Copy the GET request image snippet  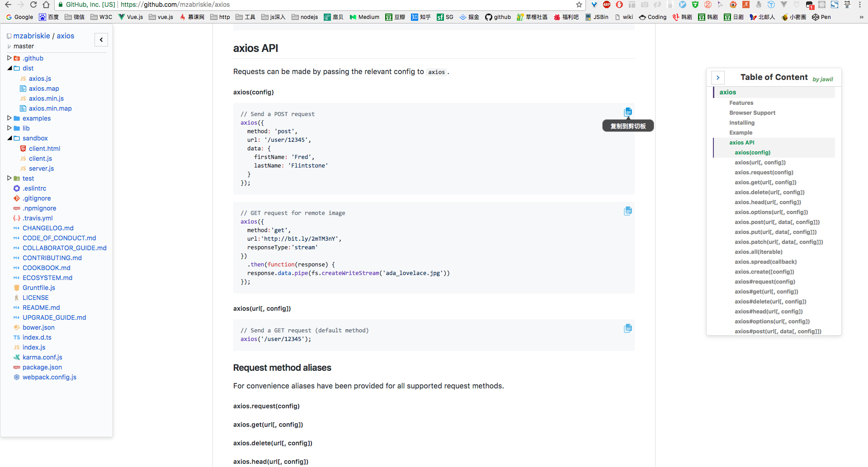point(628,210)
